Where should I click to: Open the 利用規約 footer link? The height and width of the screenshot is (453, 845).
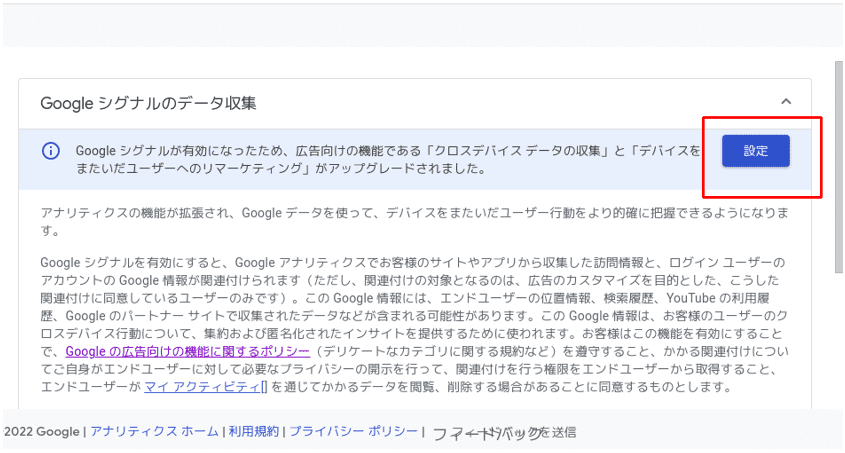pyautogui.click(x=254, y=431)
